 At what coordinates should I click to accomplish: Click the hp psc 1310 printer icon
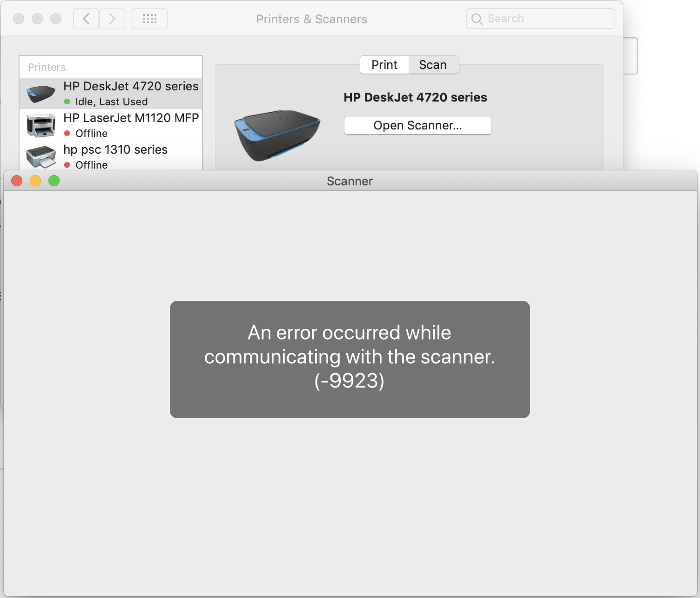[x=41, y=157]
